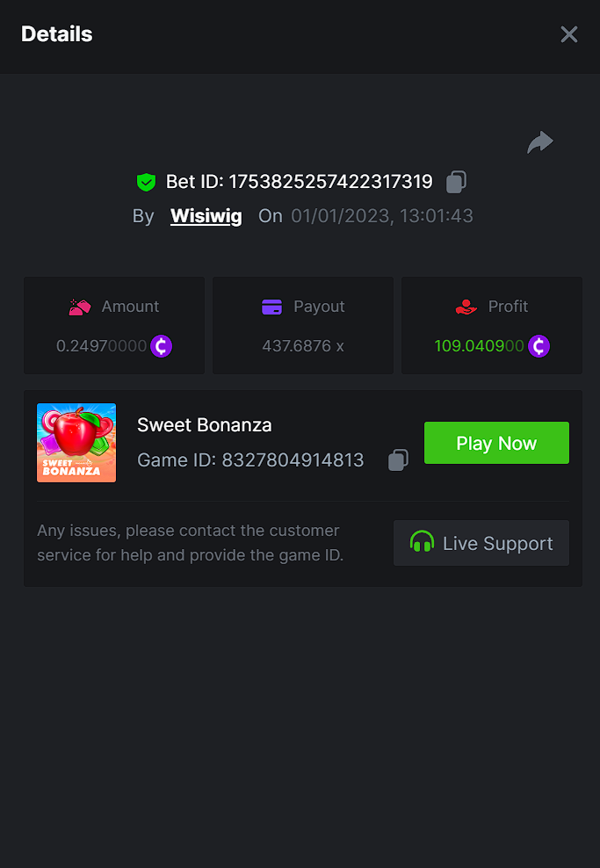Image resolution: width=600 pixels, height=868 pixels.
Task: Click the green verified shield icon
Action: point(146,183)
